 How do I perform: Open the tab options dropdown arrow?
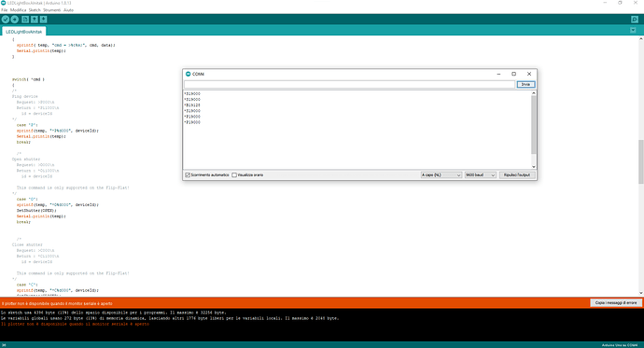[x=633, y=30]
